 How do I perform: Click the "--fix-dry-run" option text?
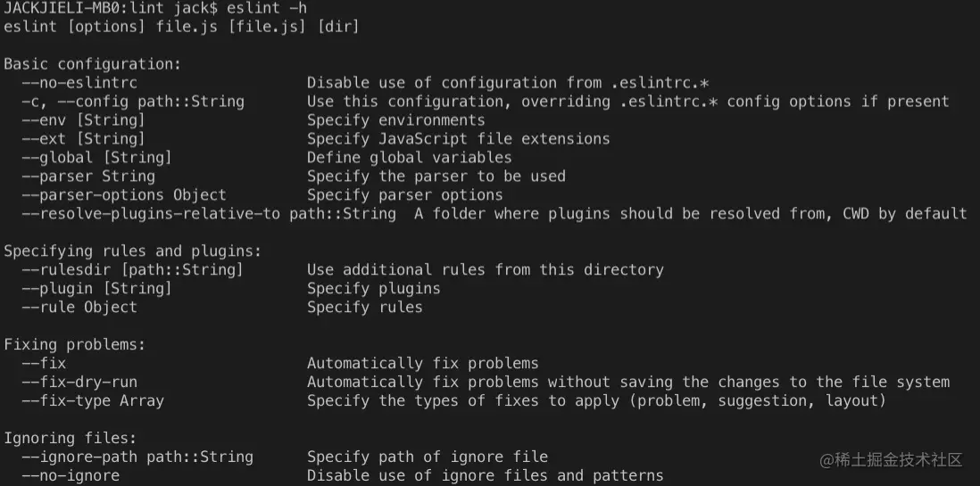79,383
